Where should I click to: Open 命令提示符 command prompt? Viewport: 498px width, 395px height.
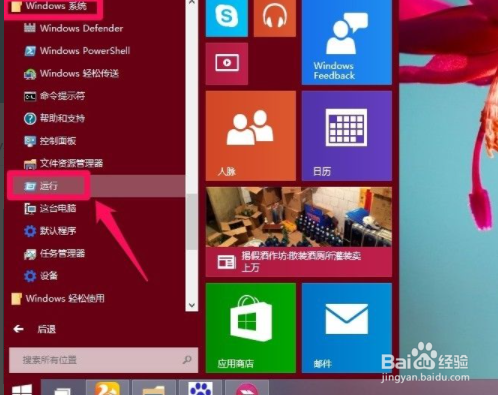(54, 96)
